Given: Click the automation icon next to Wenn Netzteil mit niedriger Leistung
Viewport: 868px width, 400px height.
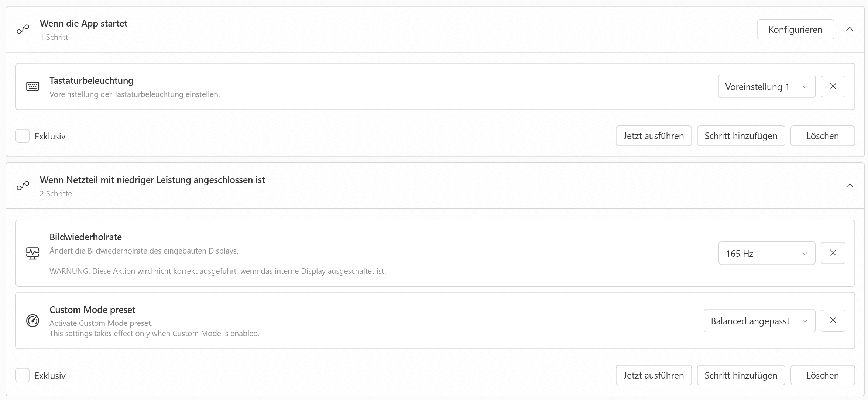Looking at the screenshot, I should click(23, 186).
